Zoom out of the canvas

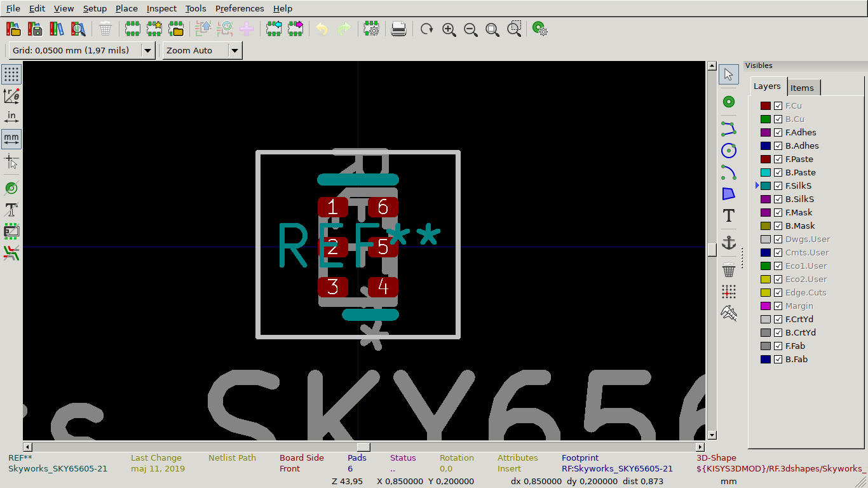470,29
